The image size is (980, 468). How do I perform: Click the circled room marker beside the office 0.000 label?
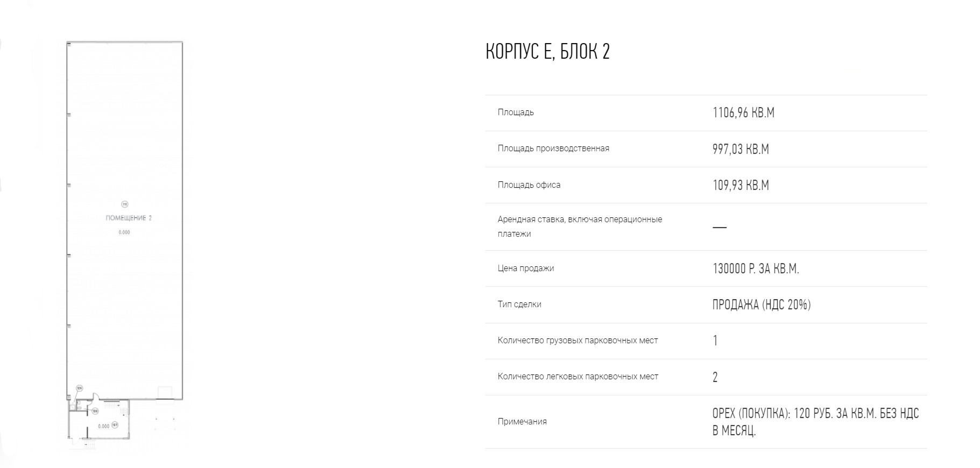(x=115, y=426)
